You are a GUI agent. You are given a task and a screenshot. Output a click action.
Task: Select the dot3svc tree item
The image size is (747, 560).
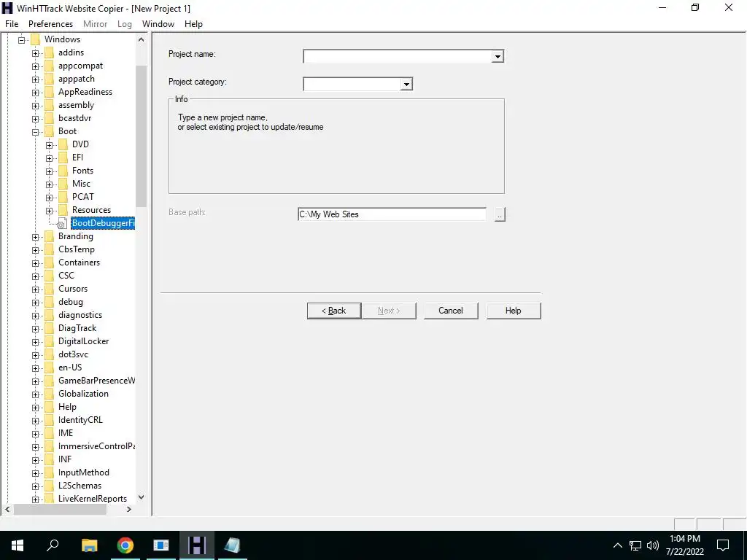(x=74, y=354)
